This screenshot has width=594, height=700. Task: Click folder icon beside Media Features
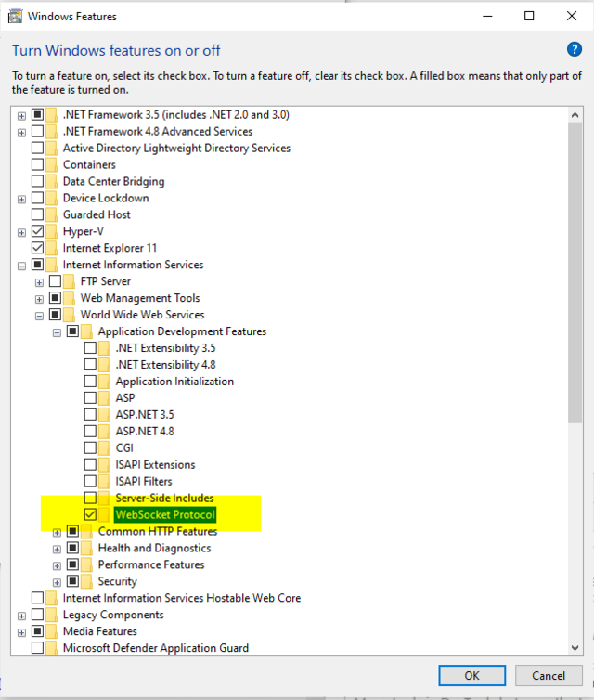(x=51, y=631)
